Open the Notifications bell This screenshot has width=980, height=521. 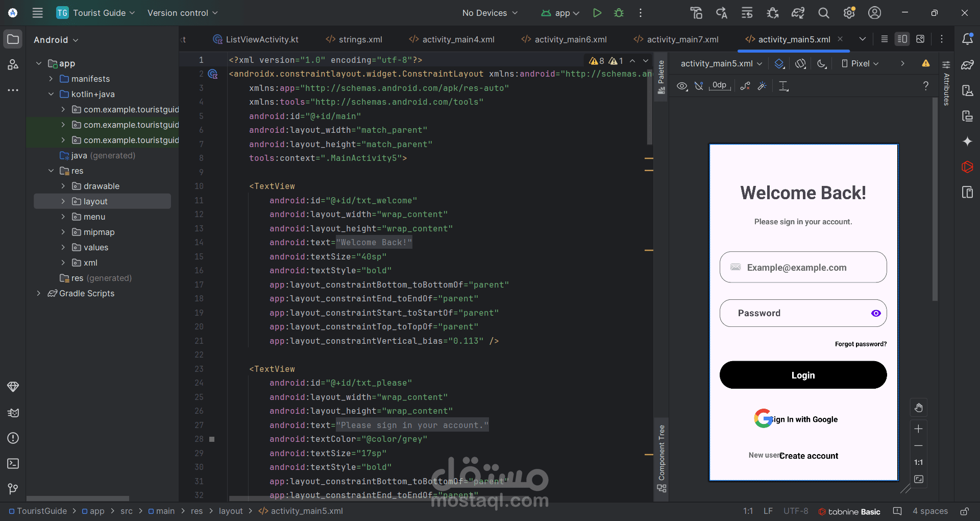(967, 39)
